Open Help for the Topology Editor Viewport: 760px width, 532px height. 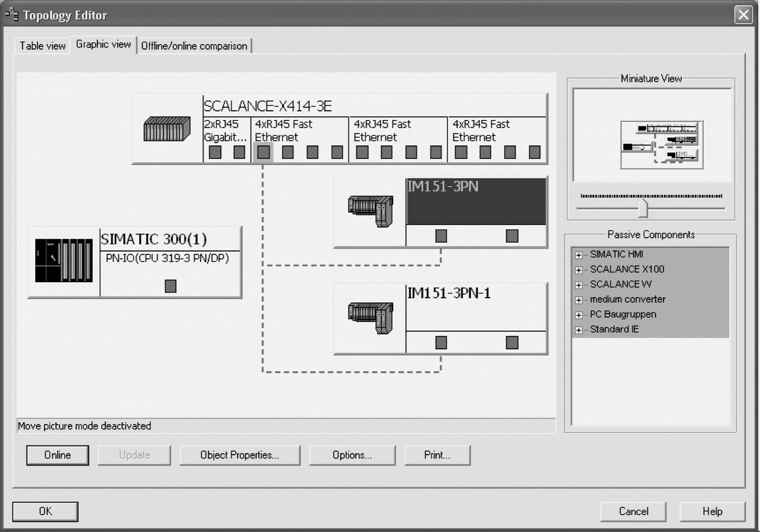[x=712, y=511]
